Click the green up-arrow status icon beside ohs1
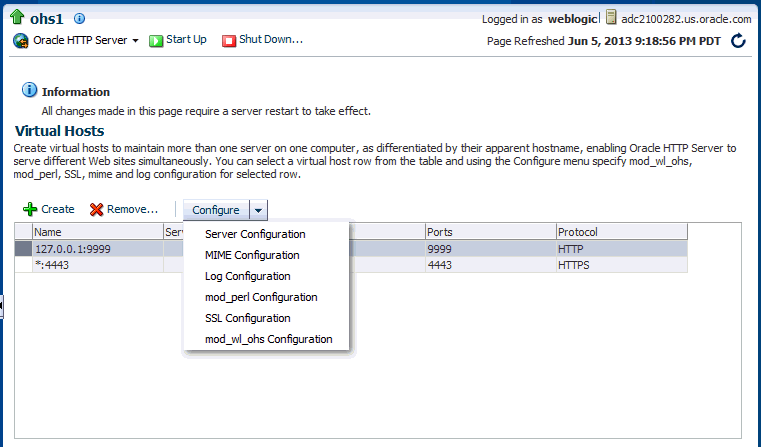This screenshot has height=447, width=761. coord(17,17)
